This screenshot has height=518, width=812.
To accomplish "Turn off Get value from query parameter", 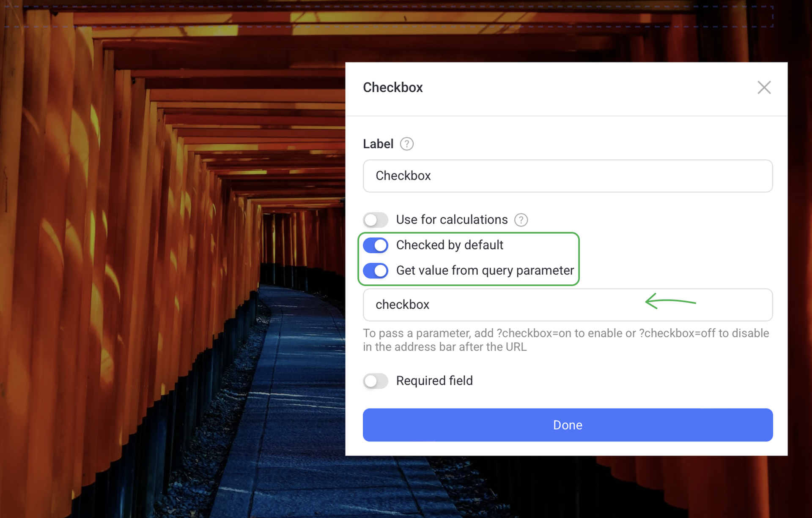I will (x=375, y=270).
